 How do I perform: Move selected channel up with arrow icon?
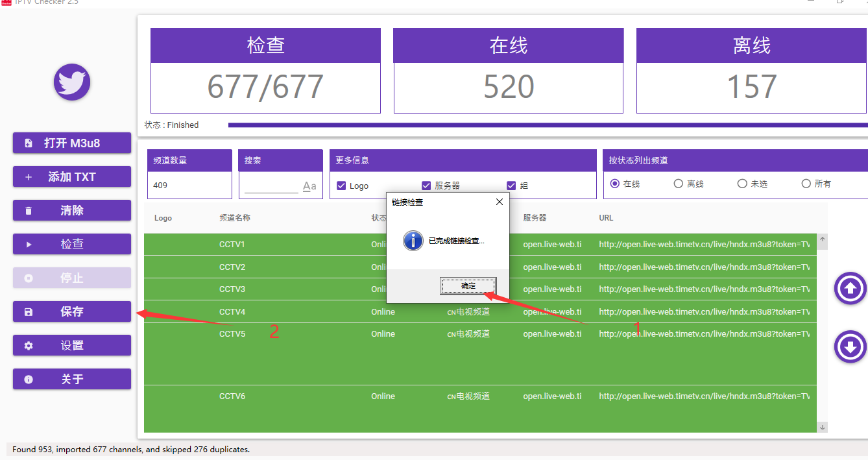pos(850,289)
